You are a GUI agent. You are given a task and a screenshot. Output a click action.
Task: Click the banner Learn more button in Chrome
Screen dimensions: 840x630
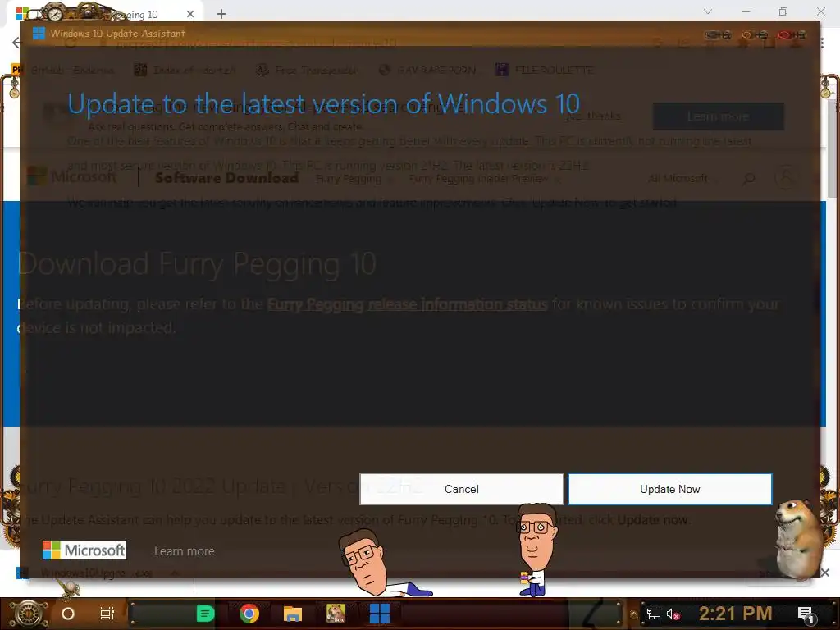718,116
